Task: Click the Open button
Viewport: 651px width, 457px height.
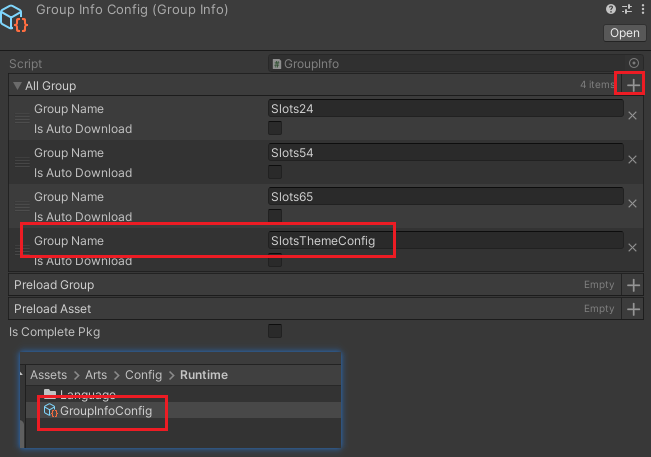Action: click(623, 33)
